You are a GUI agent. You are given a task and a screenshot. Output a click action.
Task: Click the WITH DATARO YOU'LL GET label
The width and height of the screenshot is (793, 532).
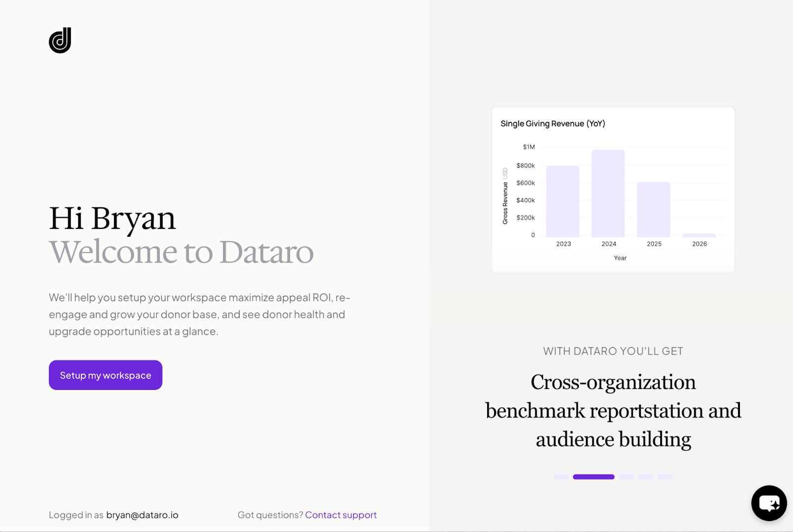coord(613,351)
